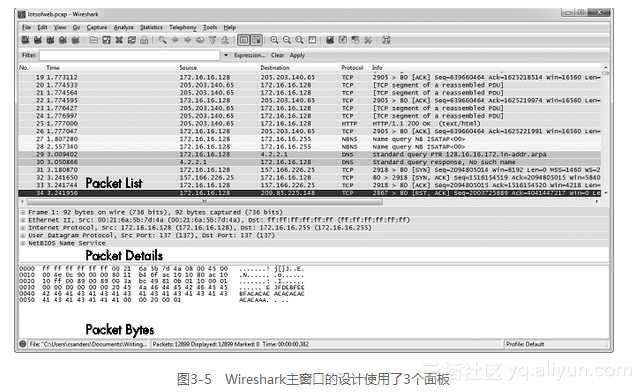This screenshot has height=392, width=643.
Task: Open the capture interfaces list icon
Action: coord(25,40)
